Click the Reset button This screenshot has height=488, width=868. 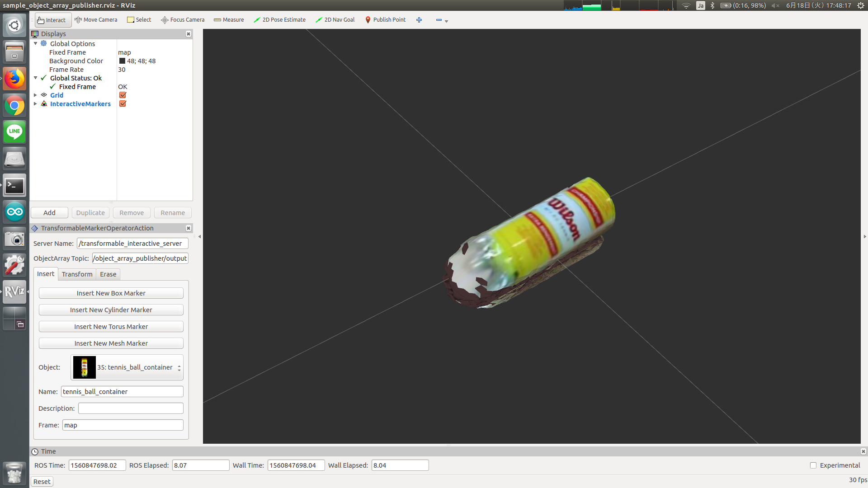[42, 482]
